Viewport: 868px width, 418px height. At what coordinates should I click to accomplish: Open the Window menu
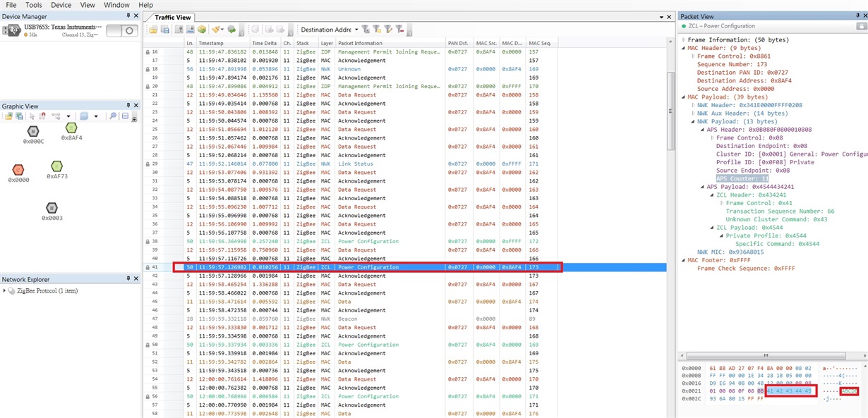(x=116, y=5)
